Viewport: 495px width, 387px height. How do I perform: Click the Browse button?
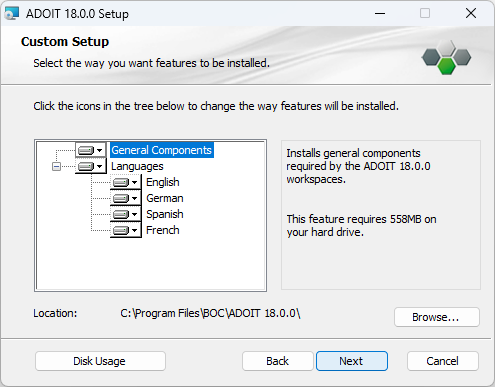tap(437, 317)
